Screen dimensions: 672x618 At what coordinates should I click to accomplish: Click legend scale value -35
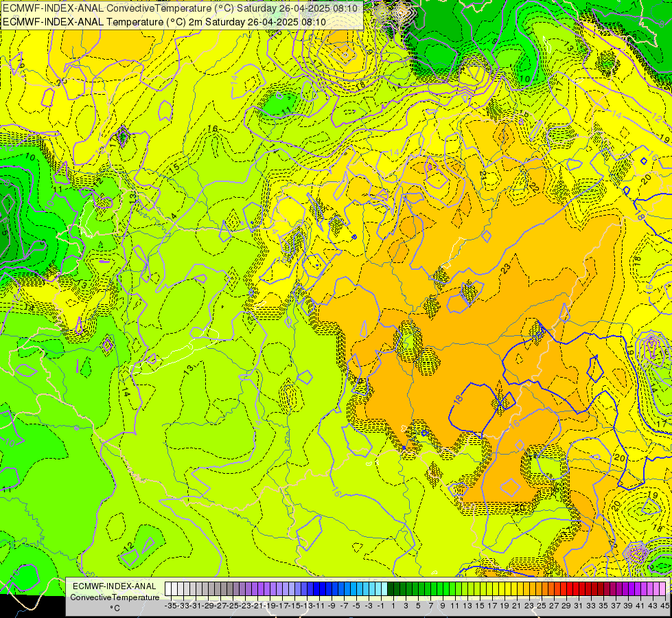tap(170, 606)
